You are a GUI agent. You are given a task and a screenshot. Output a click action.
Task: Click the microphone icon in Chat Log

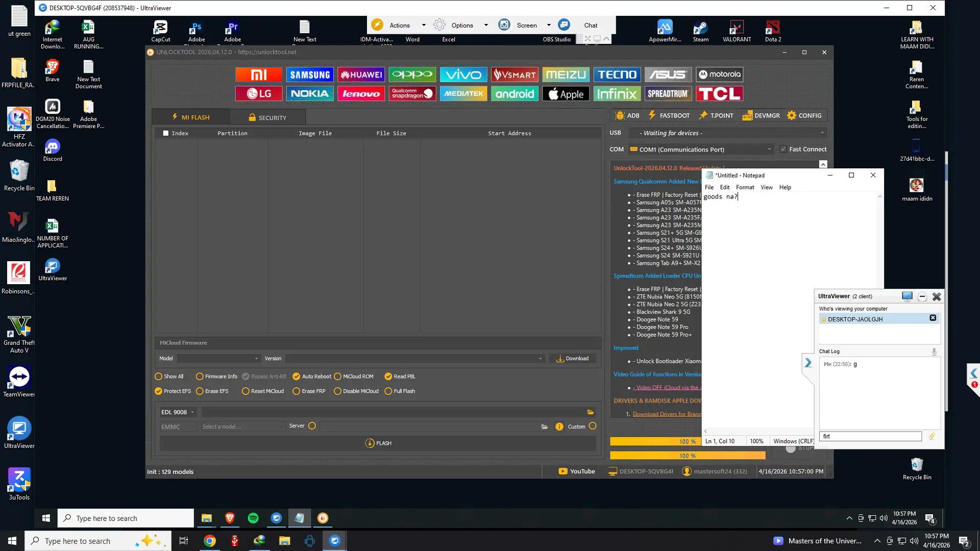pyautogui.click(x=934, y=352)
